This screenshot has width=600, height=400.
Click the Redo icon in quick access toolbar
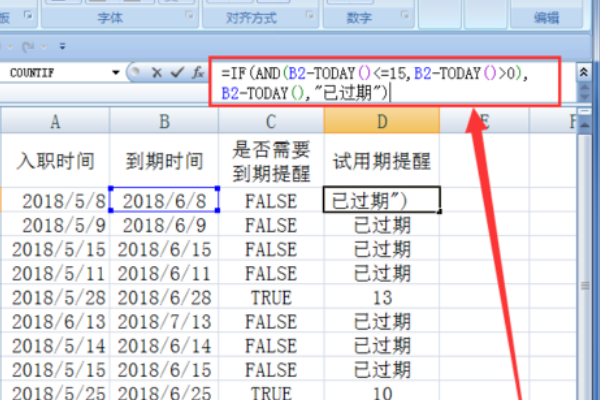pos(28,47)
